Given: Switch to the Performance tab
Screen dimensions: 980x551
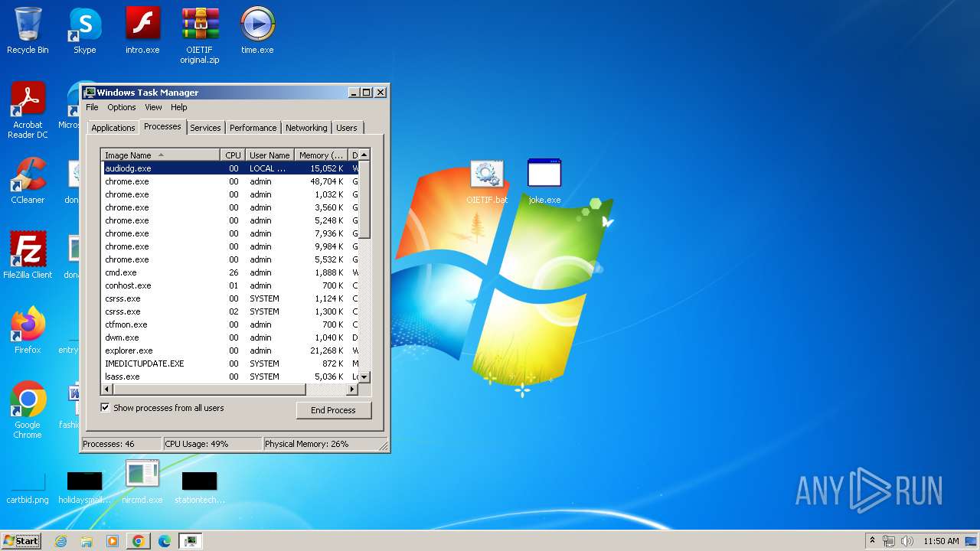Looking at the screenshot, I should (x=253, y=128).
